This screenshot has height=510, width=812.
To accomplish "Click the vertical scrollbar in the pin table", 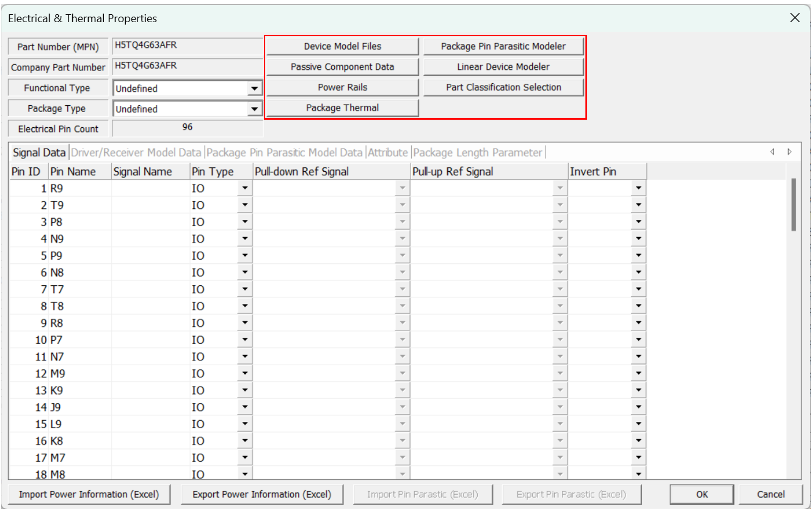I will click(793, 205).
